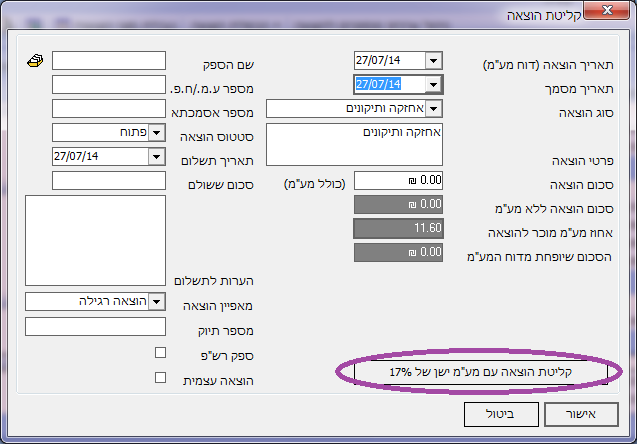This screenshot has width=637, height=444.
Task: Click the 11.60 VAT percent field
Action: 399,228
